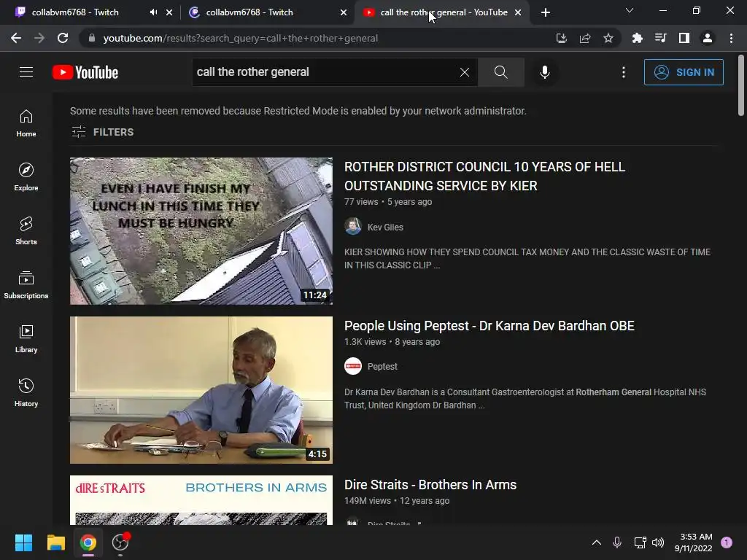Click the magnifier search button
The image size is (747, 560).
point(500,72)
